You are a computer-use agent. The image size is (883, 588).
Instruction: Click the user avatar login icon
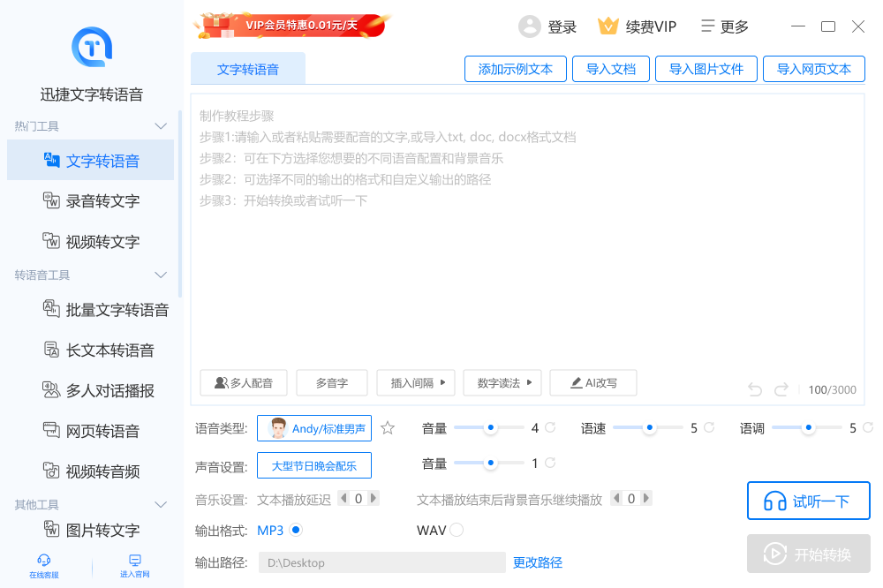530,26
